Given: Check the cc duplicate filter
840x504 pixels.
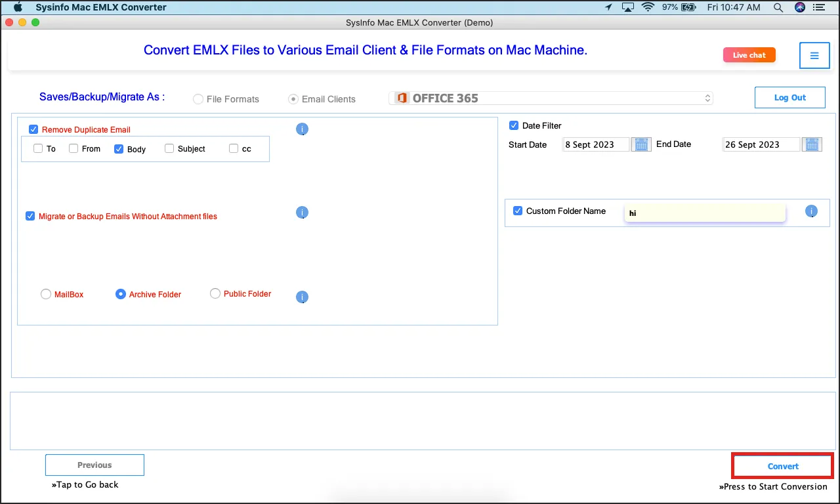Looking at the screenshot, I should [234, 148].
